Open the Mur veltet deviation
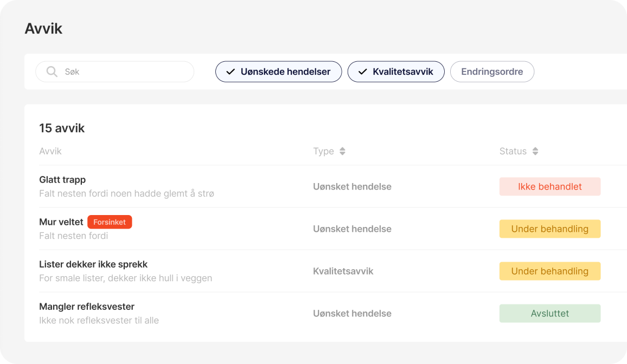 (61, 222)
